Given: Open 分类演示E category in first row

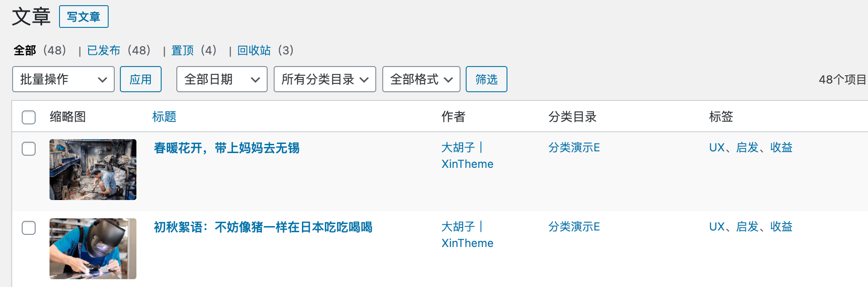Looking at the screenshot, I should (x=574, y=148).
